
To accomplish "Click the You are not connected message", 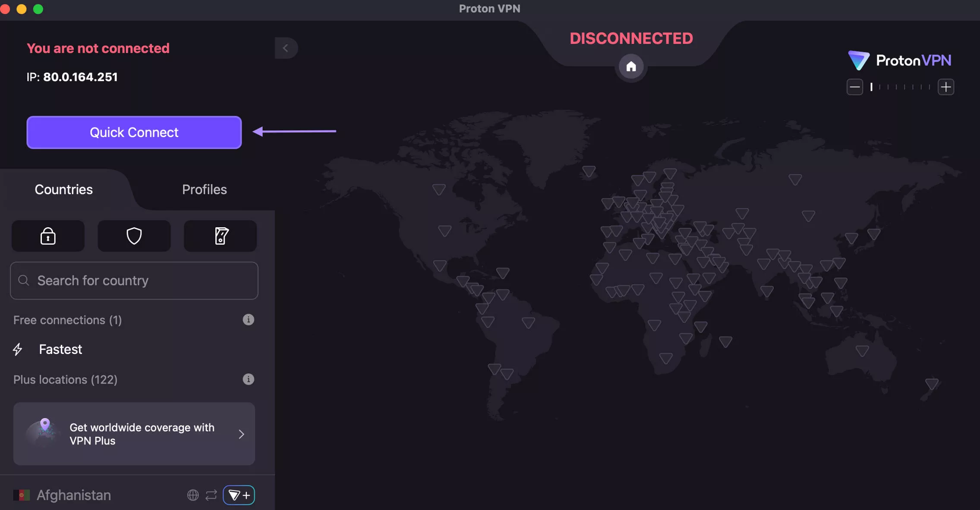I will coord(98,48).
